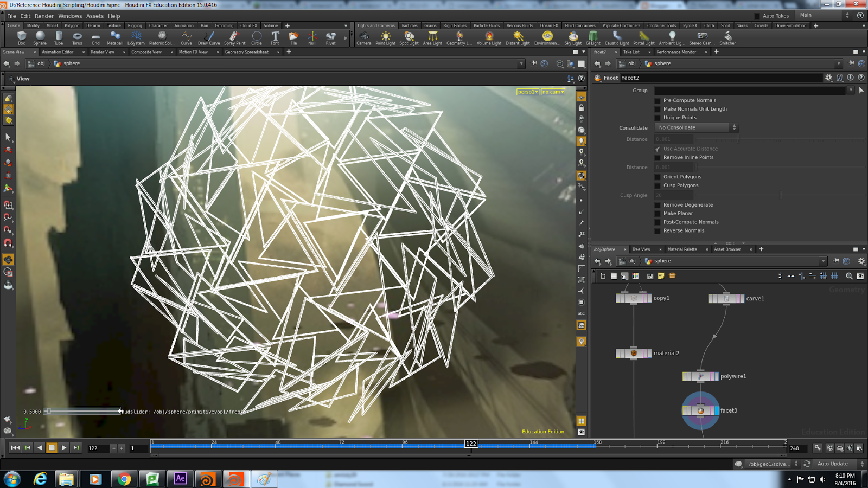The image size is (868, 488).
Task: Select the Sphere tool on the Create shelf
Action: (x=40, y=37)
